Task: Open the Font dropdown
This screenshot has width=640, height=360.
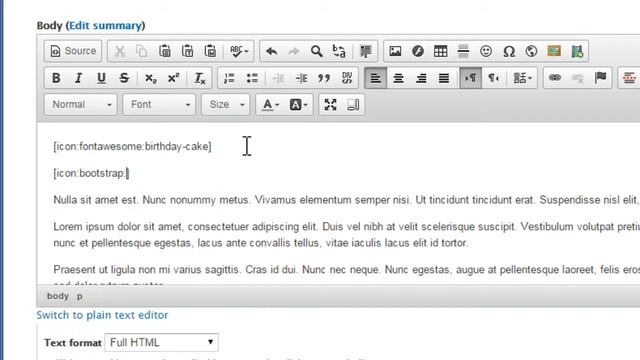Action: [x=159, y=105]
